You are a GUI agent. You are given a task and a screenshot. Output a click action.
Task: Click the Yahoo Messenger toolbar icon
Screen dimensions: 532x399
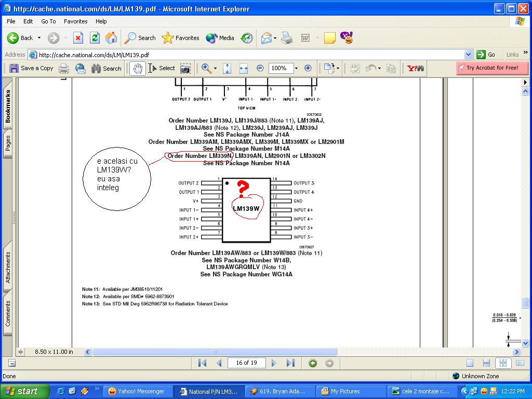coord(347,37)
